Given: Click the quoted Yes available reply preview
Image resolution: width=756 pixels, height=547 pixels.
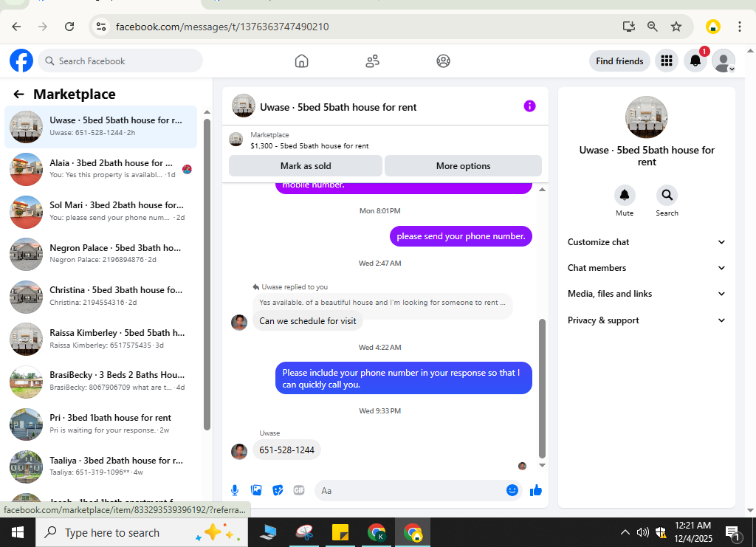Looking at the screenshot, I should click(382, 303).
